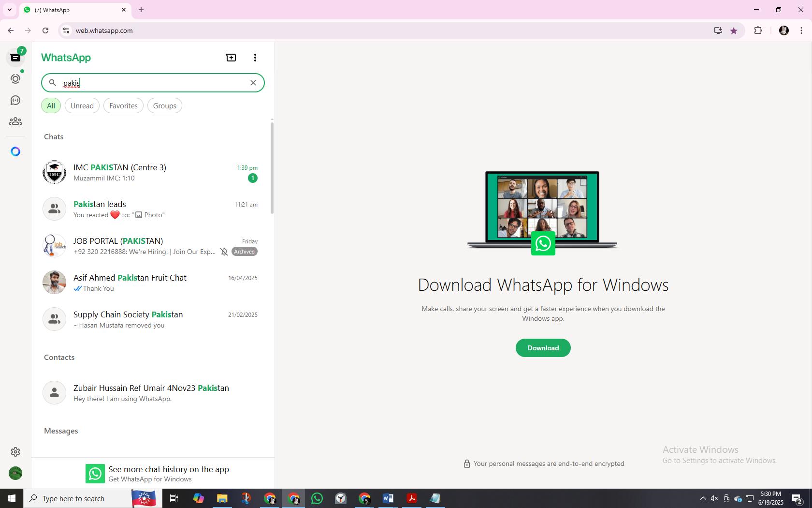Click the green Download button
The width and height of the screenshot is (812, 508).
point(543,348)
